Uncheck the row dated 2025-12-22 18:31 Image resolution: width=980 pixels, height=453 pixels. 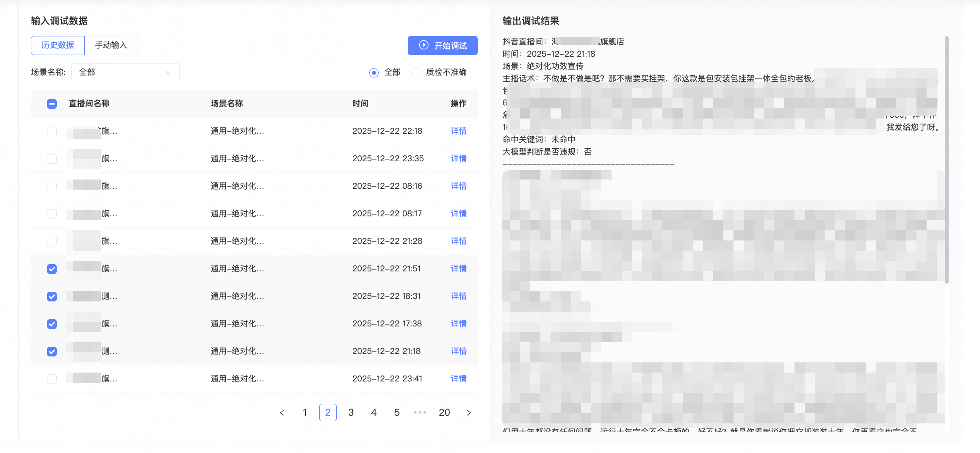(52, 296)
